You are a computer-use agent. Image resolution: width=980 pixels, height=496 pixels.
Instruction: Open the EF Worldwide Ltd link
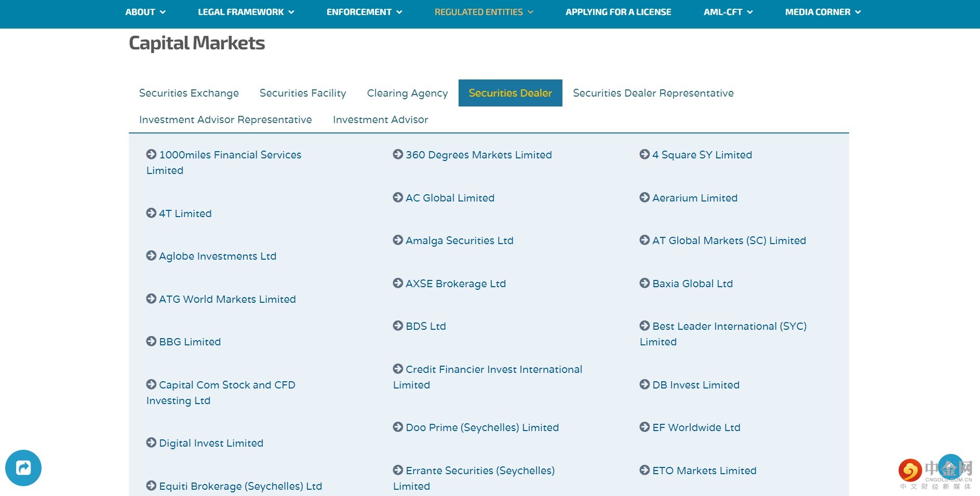pos(696,427)
